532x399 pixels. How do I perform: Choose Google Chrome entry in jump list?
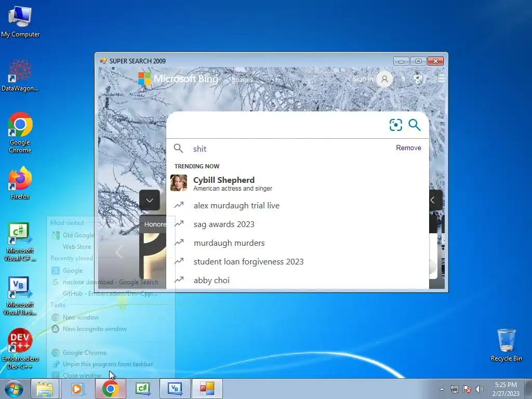coord(111,353)
